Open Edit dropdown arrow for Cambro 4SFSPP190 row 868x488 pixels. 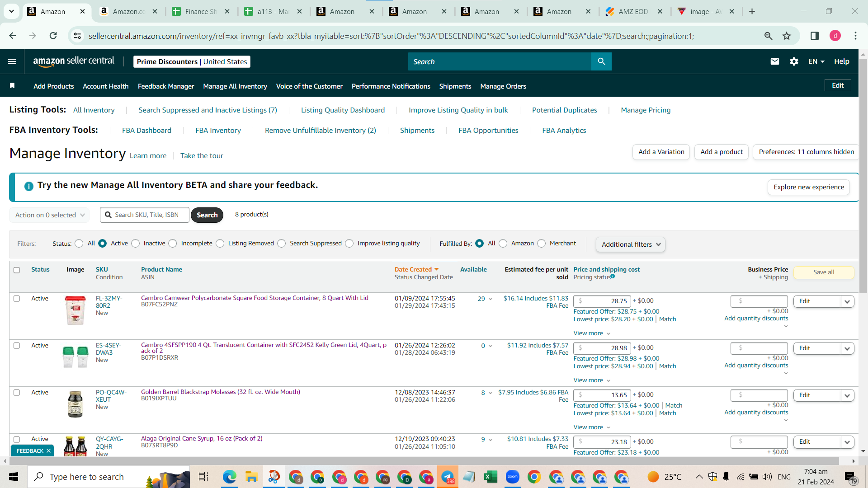point(847,348)
